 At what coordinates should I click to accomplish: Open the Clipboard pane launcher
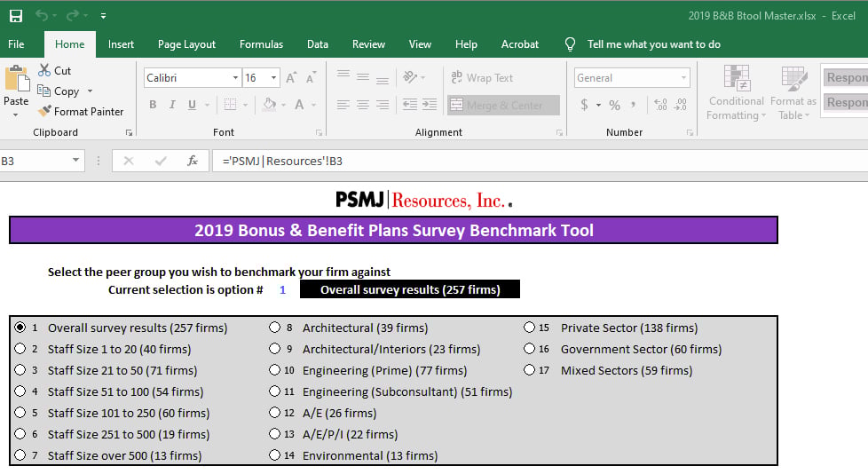[x=129, y=132]
